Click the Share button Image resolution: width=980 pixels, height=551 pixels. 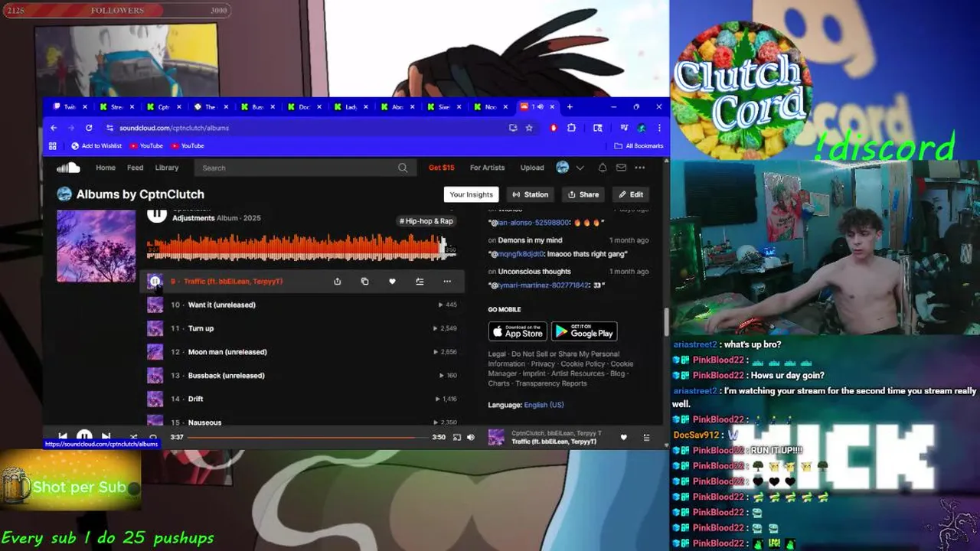(583, 194)
